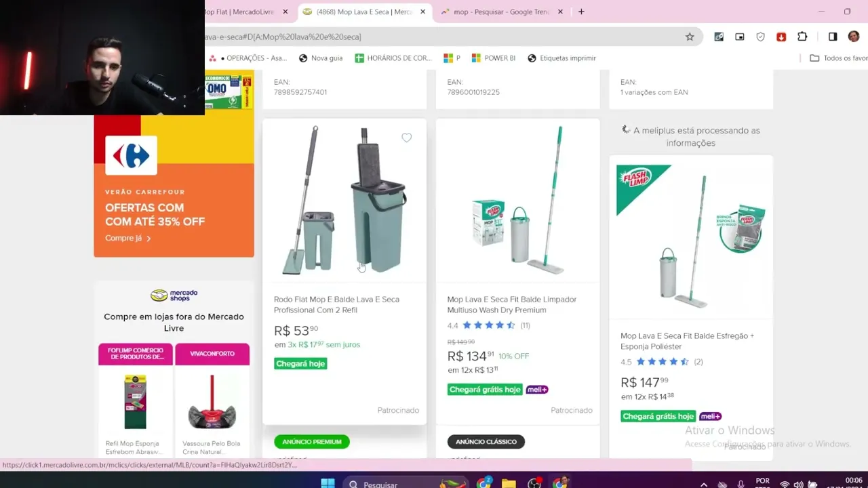Open the HORÁRIOS DE COR bookmark

pos(393,58)
